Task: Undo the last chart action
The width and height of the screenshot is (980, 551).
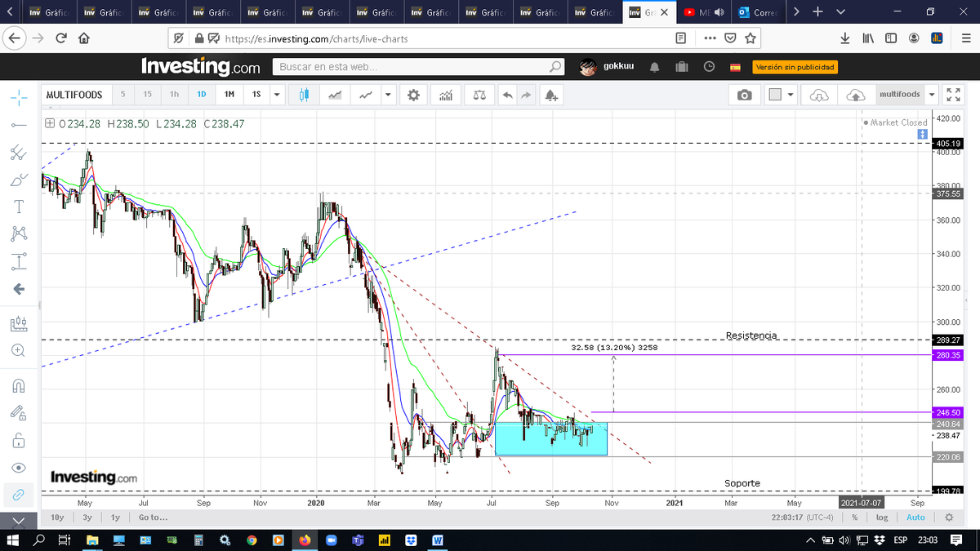Action: pos(507,95)
